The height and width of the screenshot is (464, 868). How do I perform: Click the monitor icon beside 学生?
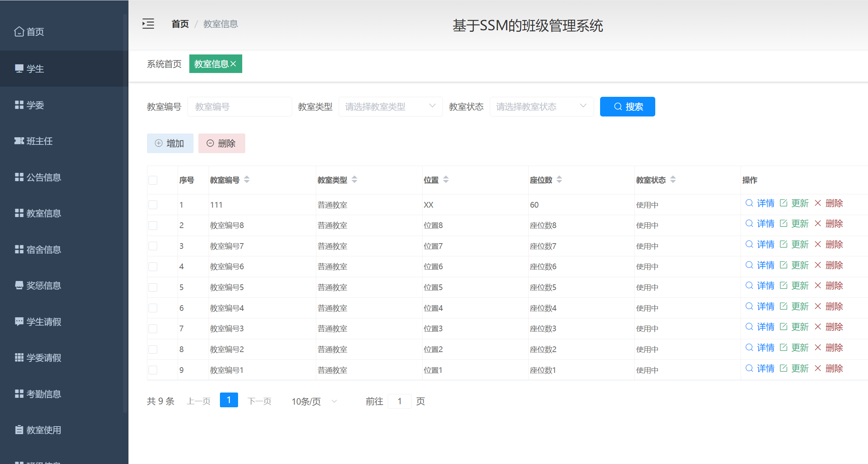click(x=19, y=68)
